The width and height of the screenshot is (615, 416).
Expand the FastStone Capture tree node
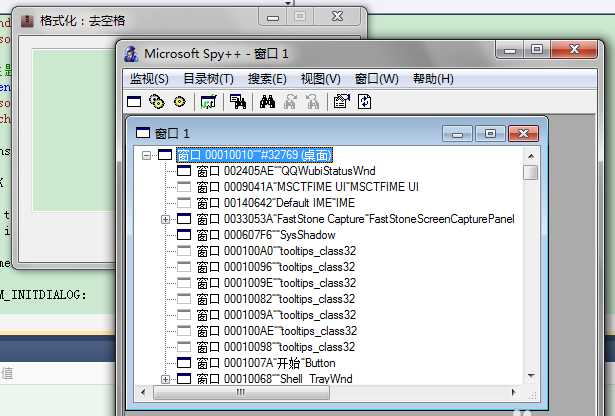(x=166, y=220)
